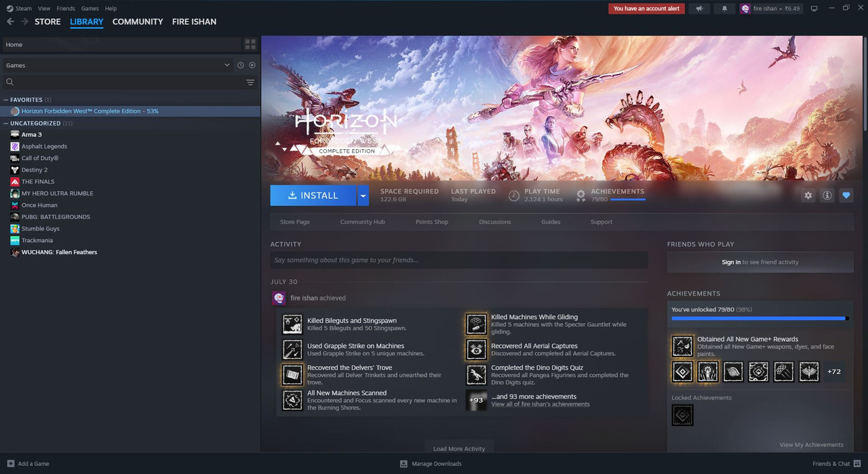Click Recovered the Delvers' Trove icon
868x474 pixels.
point(292,375)
